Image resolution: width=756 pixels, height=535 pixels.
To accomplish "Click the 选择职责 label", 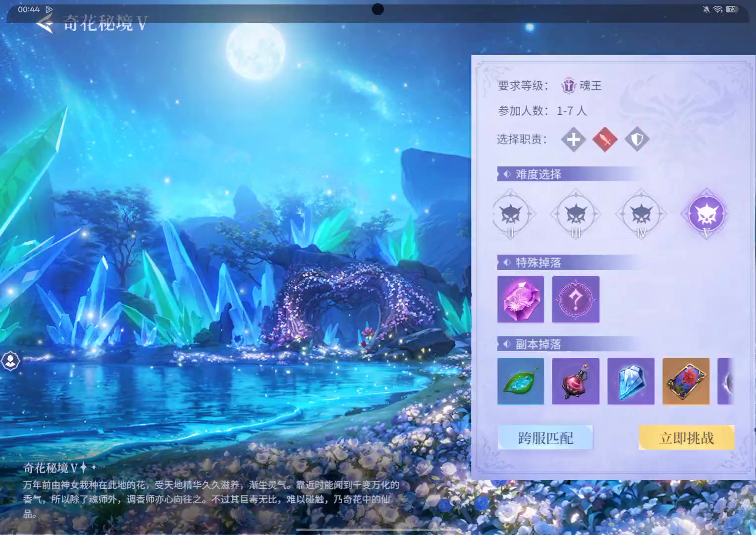I will (x=522, y=139).
